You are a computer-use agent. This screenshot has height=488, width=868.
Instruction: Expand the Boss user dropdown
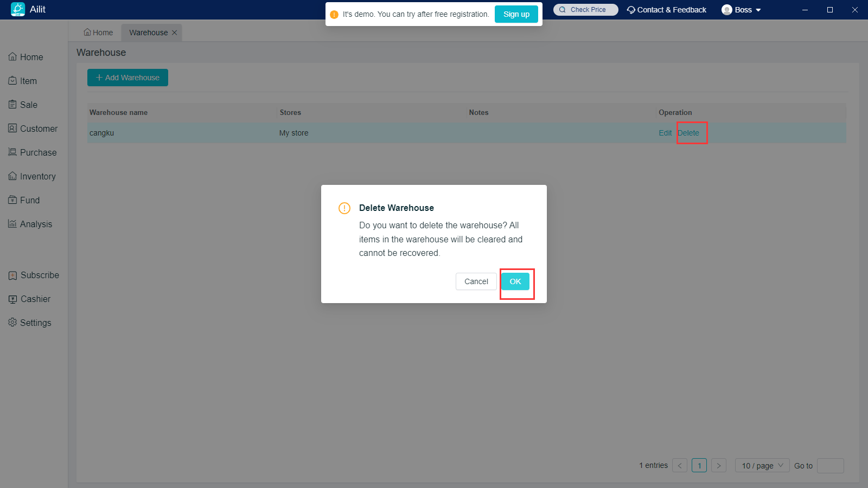pos(742,10)
